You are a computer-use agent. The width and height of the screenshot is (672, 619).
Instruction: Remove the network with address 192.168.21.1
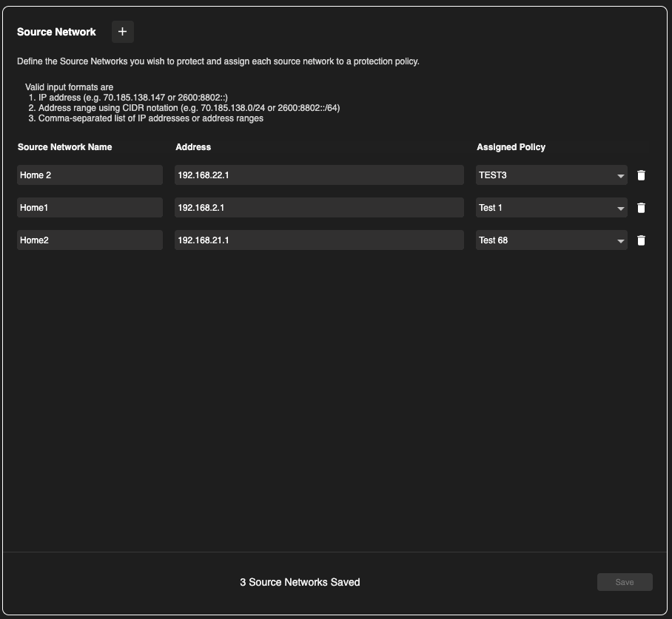[x=641, y=240]
